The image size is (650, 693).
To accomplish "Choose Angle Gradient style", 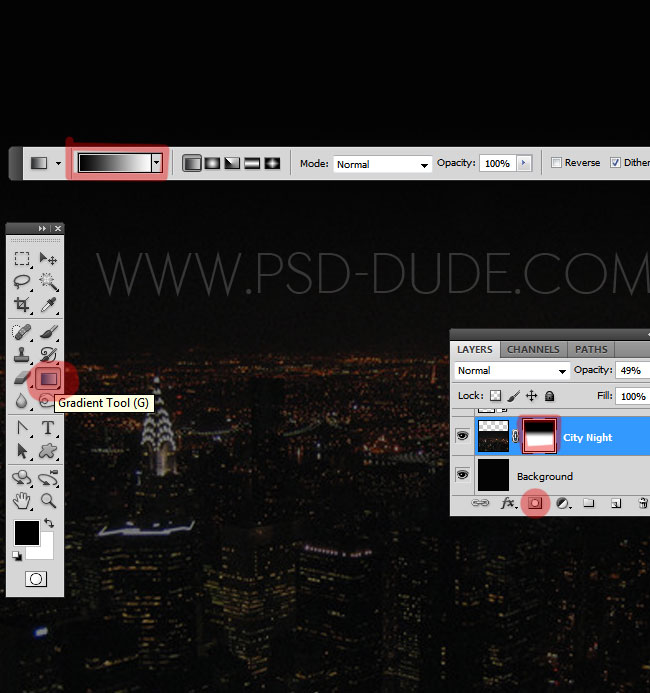I will point(232,163).
